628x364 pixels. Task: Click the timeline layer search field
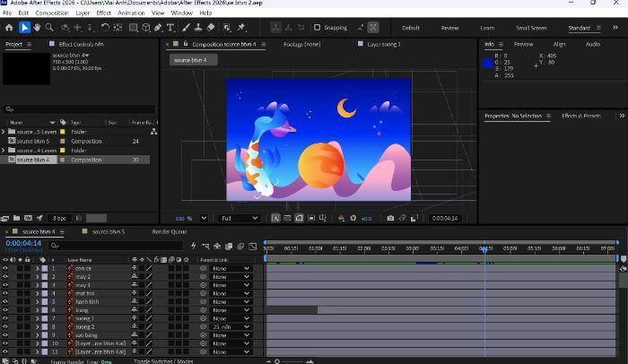click(x=116, y=246)
